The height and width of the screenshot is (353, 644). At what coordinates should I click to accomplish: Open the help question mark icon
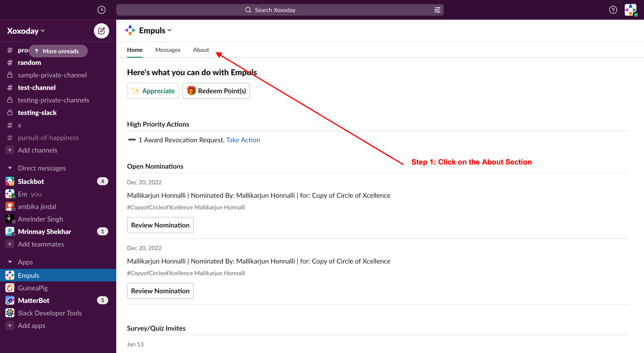tap(613, 10)
